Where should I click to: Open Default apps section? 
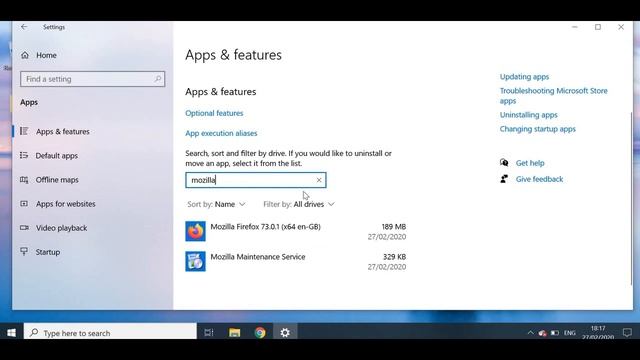pyautogui.click(x=56, y=156)
